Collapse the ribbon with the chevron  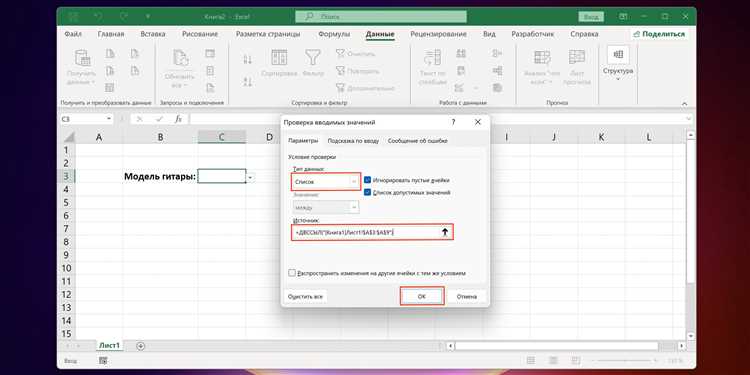(x=684, y=103)
